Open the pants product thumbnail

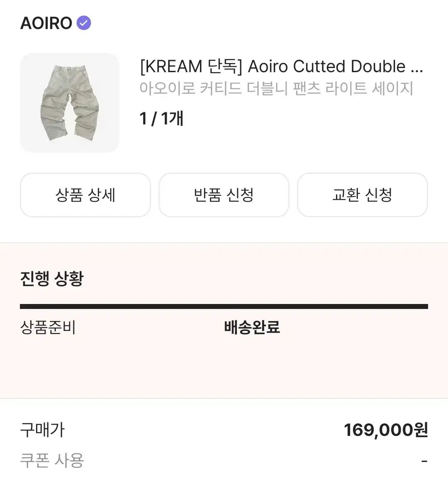point(70,103)
